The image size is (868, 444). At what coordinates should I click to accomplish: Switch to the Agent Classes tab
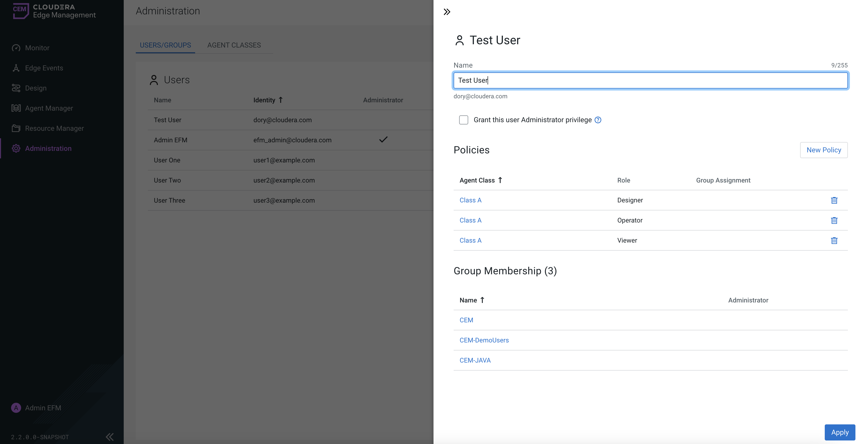234,45
